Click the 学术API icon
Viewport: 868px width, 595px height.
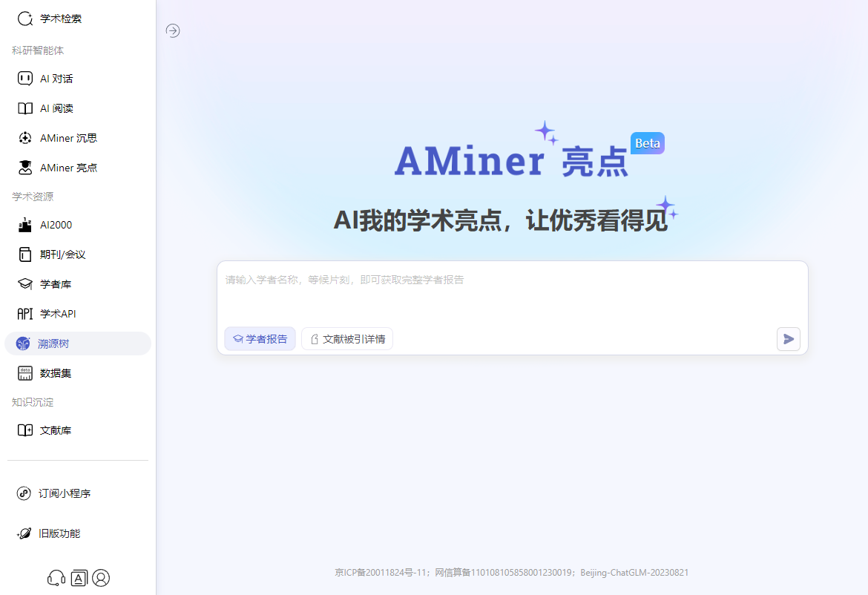click(25, 314)
